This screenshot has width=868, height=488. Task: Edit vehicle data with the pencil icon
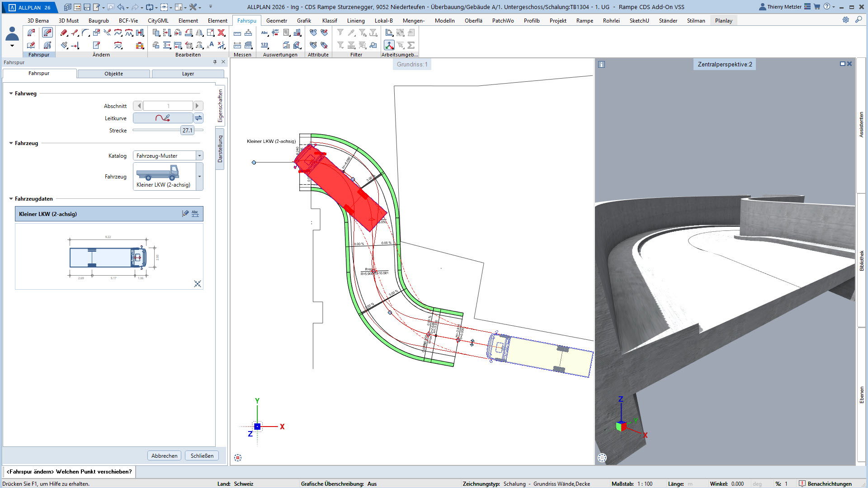185,214
